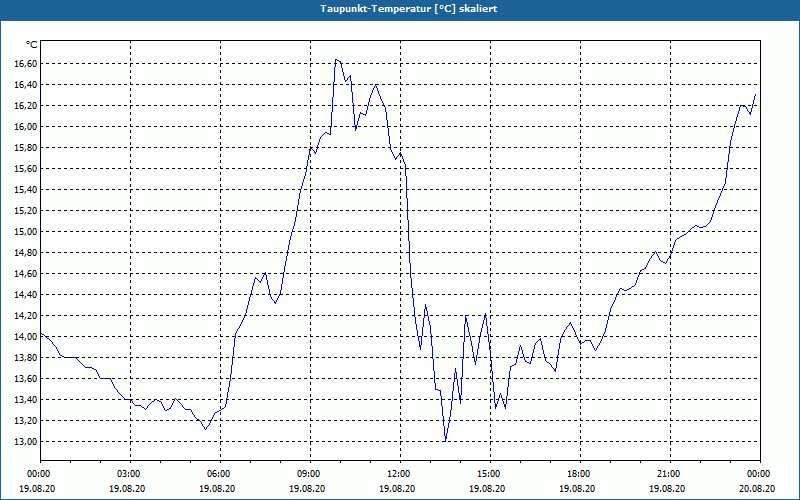Click the 16,00 y-axis label

coord(25,127)
